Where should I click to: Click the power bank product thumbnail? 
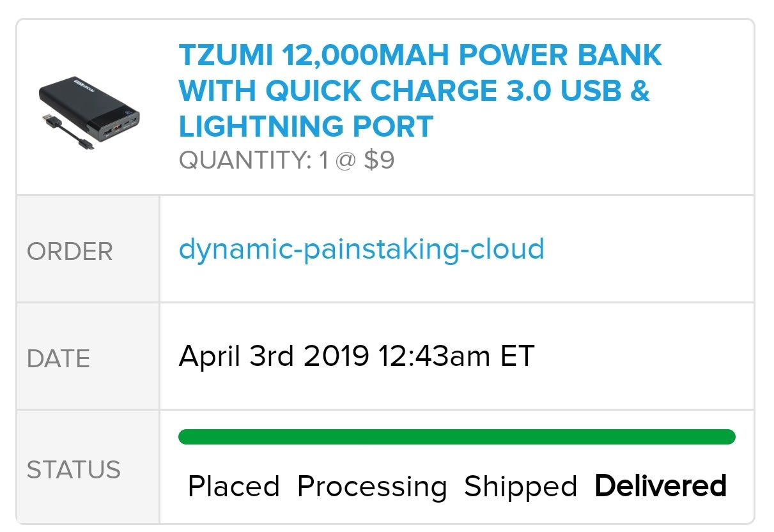point(89,109)
